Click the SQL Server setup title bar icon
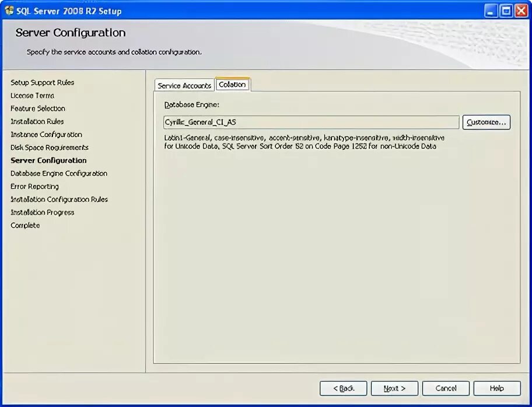Screen dimensions: 532x407 9,11
